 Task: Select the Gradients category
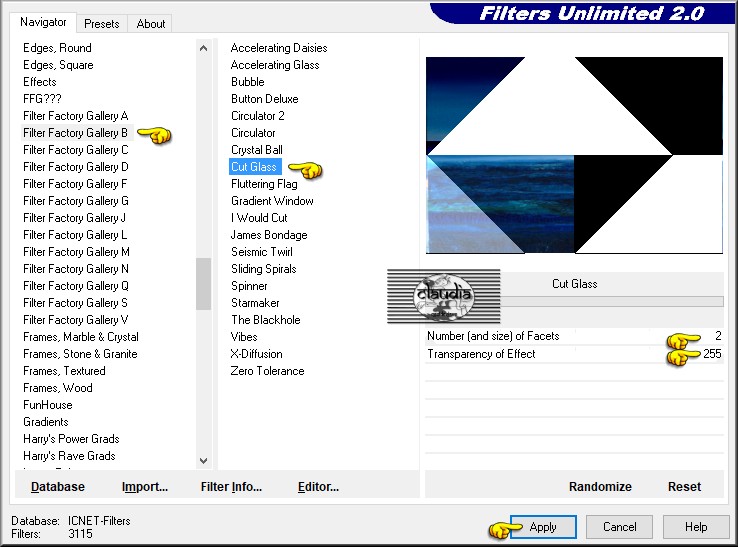[46, 422]
